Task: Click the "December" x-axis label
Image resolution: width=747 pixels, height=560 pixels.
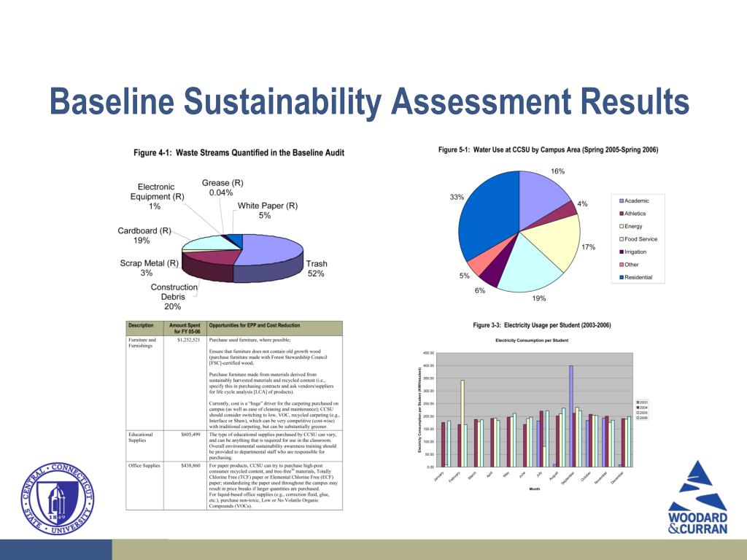Action: pyautogui.click(x=617, y=478)
